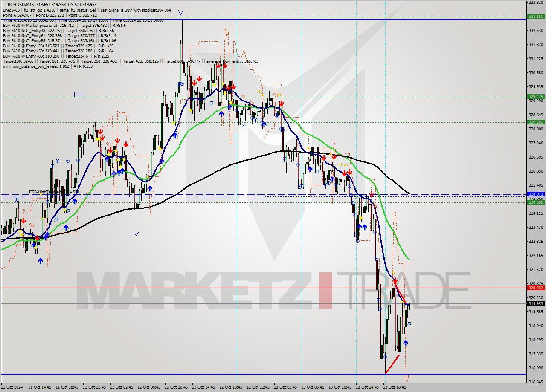Viewport: 546px width, 392px height.
Task: Click the '11 Oct 2024' time axis label
Action: [12, 387]
